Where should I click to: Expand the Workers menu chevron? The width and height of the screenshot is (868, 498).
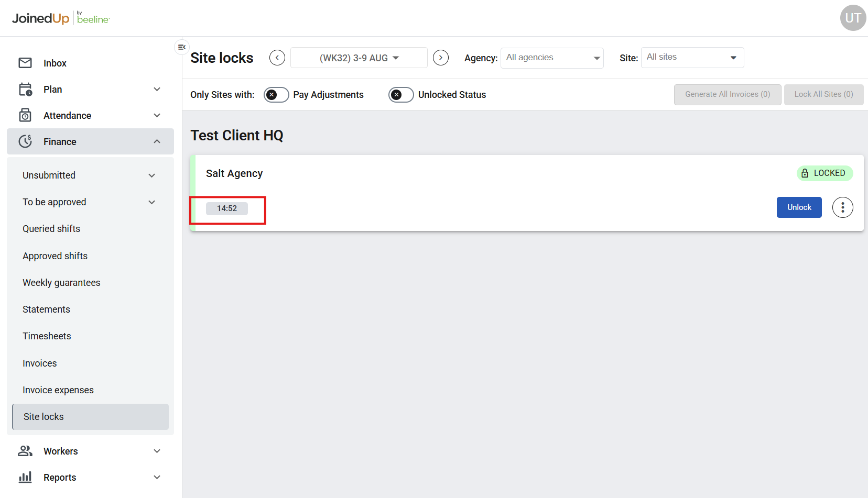(157, 451)
